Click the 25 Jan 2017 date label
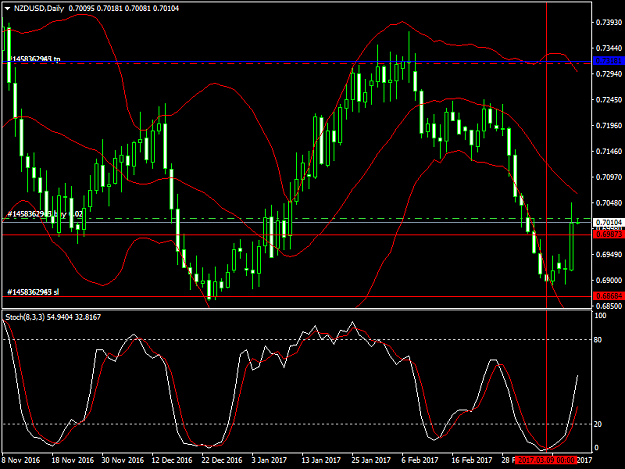 (371, 460)
